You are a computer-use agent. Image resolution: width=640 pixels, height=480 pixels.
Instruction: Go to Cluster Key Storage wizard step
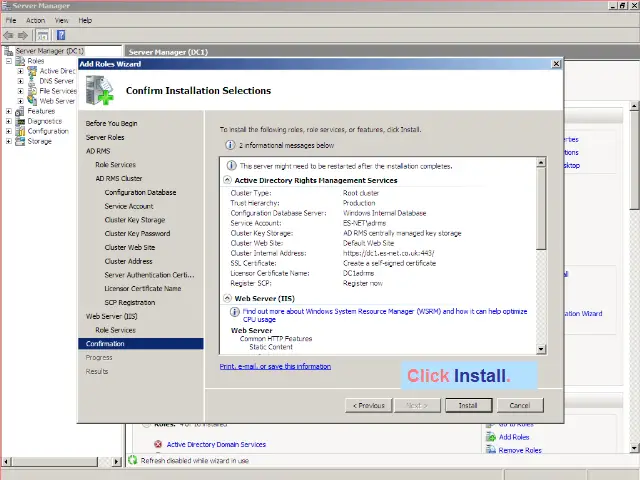click(x=135, y=220)
